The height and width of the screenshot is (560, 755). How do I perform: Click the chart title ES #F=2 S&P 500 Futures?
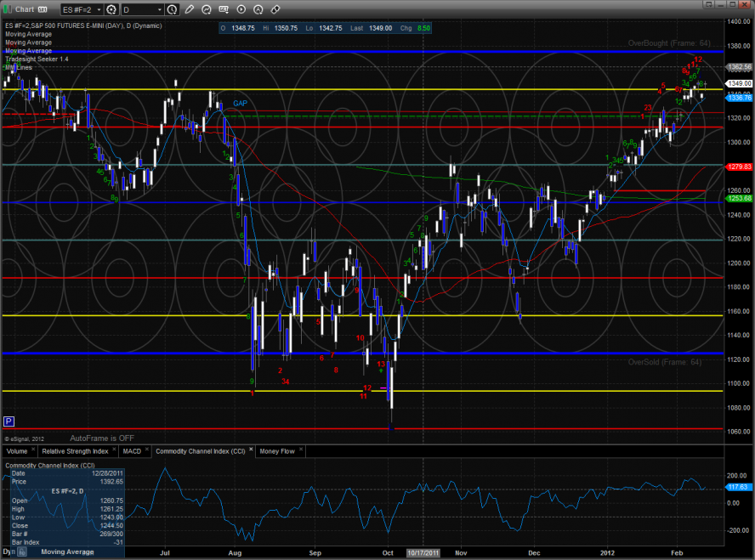point(83,26)
